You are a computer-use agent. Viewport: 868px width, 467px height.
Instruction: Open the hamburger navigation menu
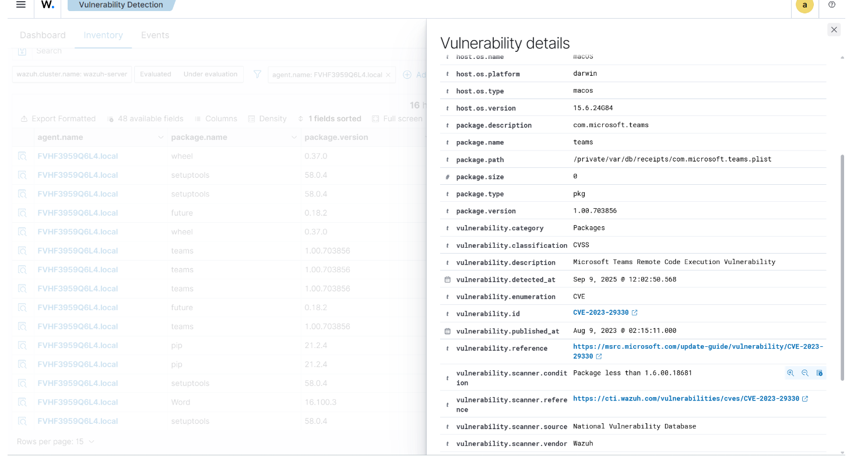[21, 5]
